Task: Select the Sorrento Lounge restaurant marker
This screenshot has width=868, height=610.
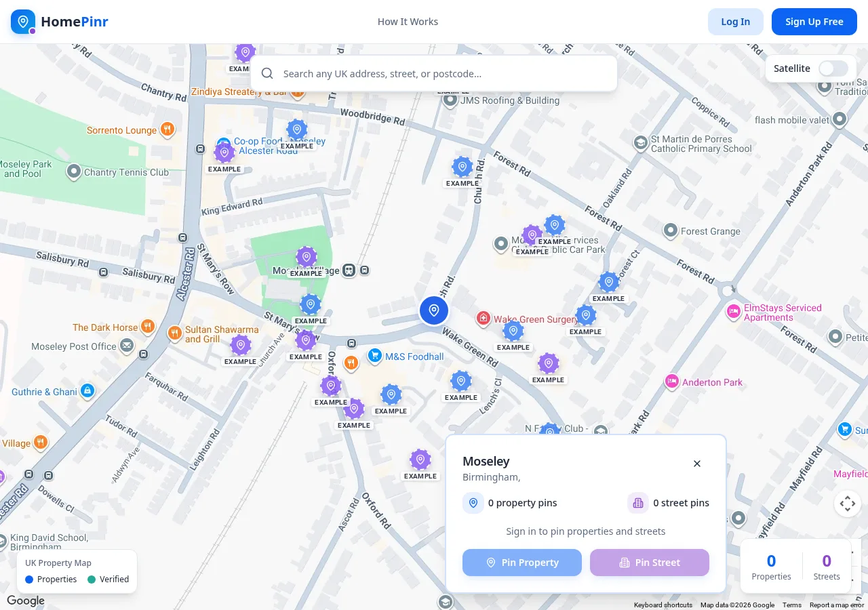Action: coord(167,129)
